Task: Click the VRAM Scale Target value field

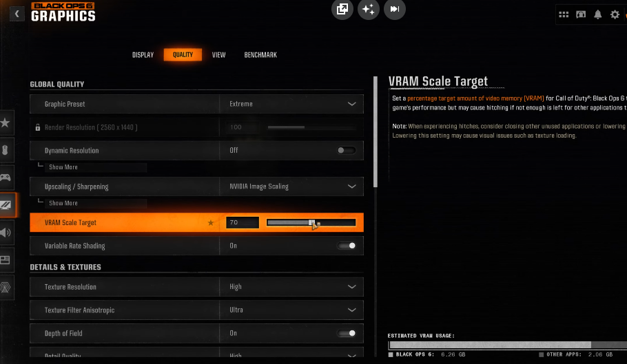Action: [x=243, y=222]
